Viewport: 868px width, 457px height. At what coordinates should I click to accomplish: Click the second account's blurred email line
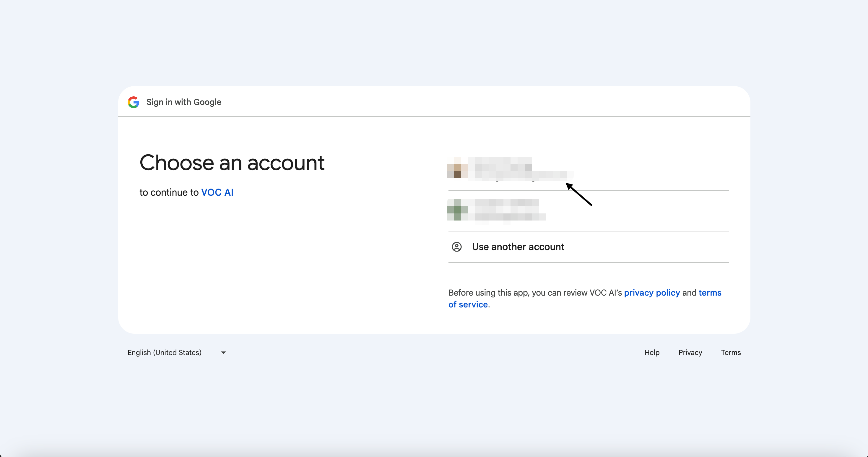coord(509,217)
